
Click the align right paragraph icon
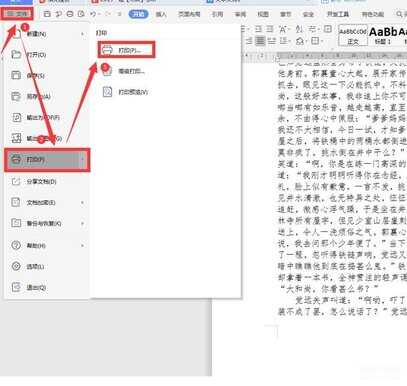tap(249, 41)
